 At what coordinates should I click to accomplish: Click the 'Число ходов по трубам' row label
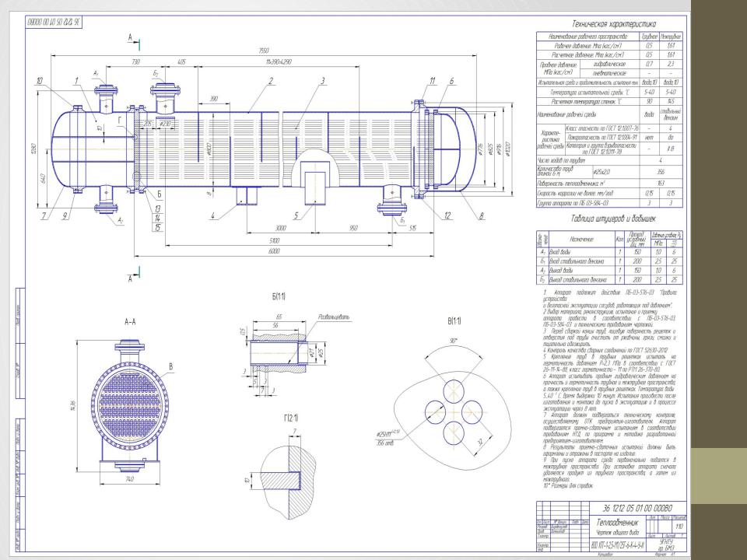coord(561,161)
